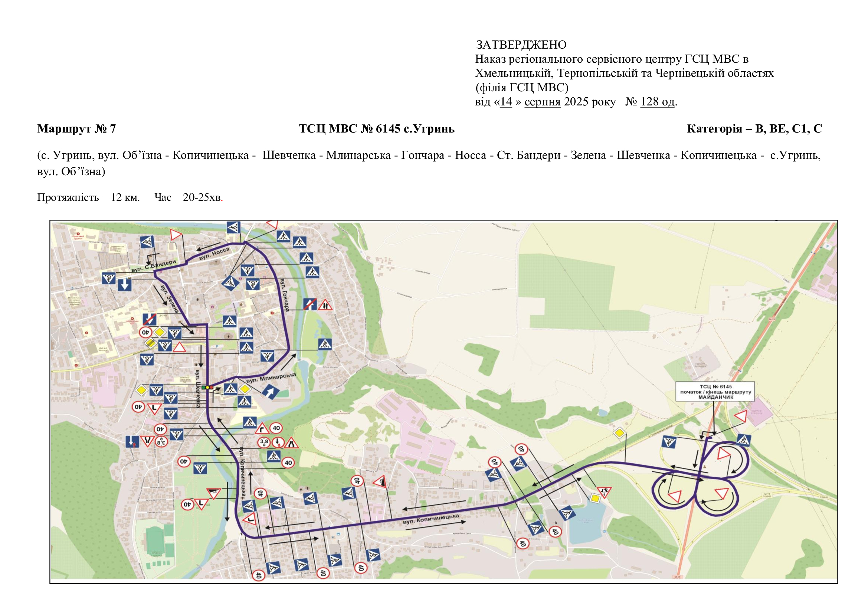The height and width of the screenshot is (614, 868).
Task: Click the Категорія – B, BE, C1, C text
Action: point(754,129)
